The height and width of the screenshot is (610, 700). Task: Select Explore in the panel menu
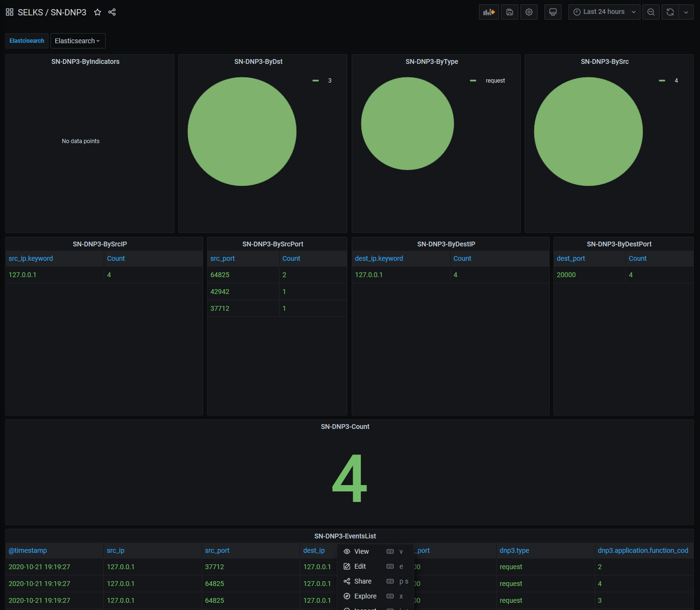[365, 596]
